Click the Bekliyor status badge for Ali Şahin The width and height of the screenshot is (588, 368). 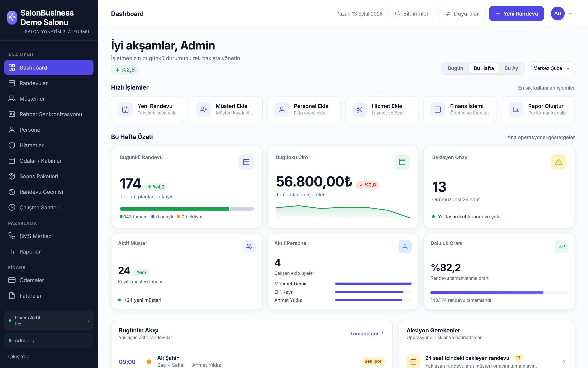click(373, 361)
